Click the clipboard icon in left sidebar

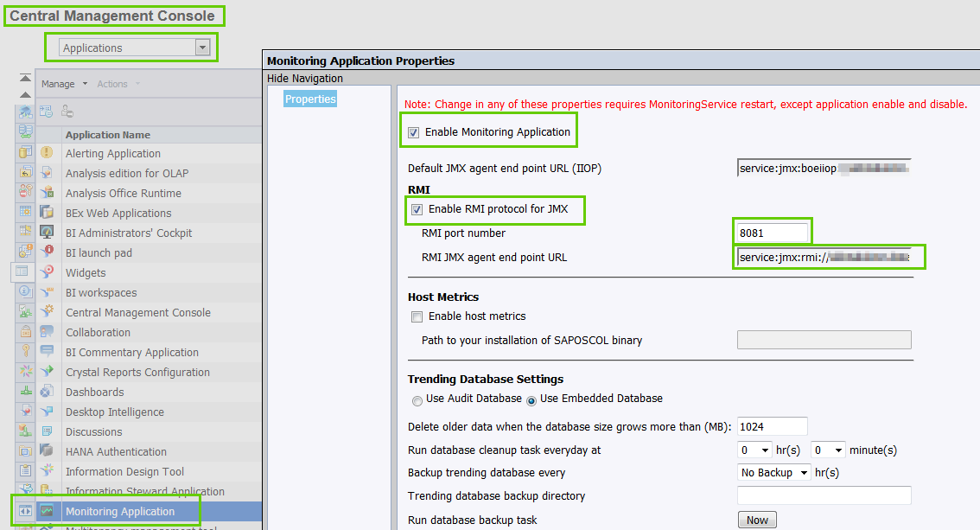pos(25,470)
